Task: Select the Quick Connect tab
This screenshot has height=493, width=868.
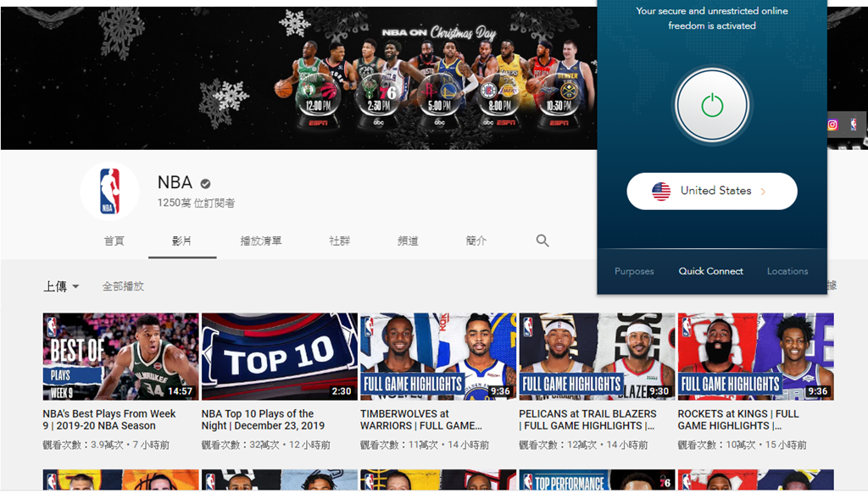Action: pos(710,271)
